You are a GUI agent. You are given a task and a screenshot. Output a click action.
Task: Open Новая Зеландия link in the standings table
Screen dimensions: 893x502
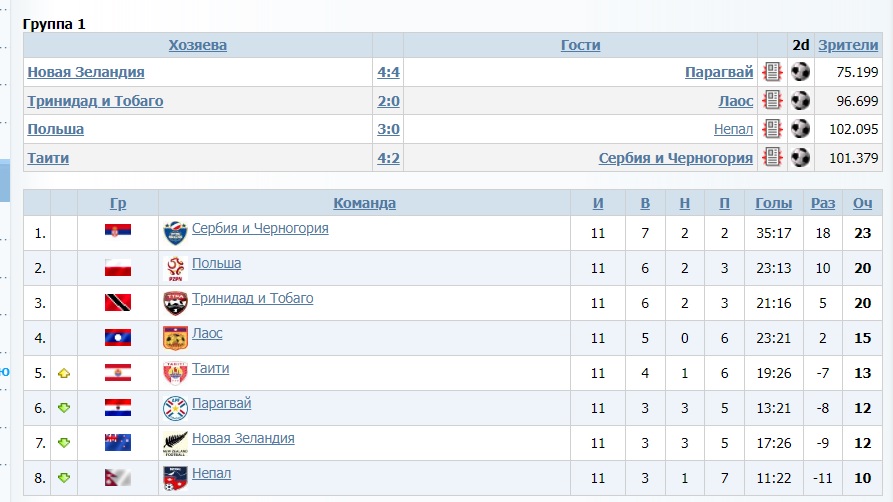point(243,438)
